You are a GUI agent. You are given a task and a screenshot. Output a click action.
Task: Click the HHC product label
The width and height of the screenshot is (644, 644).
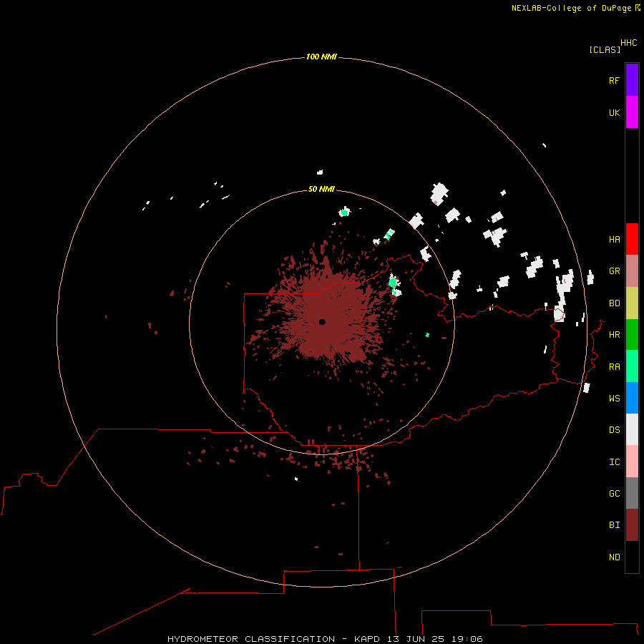click(628, 43)
